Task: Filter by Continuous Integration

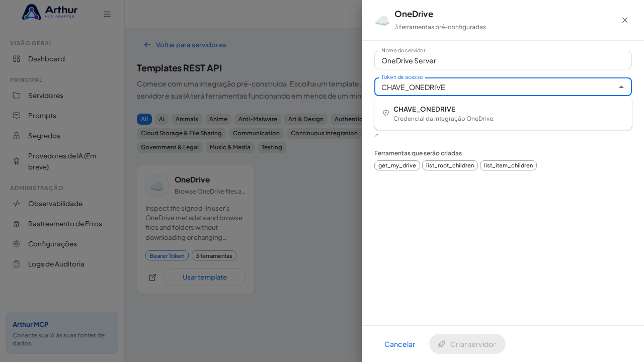Action: (325, 133)
